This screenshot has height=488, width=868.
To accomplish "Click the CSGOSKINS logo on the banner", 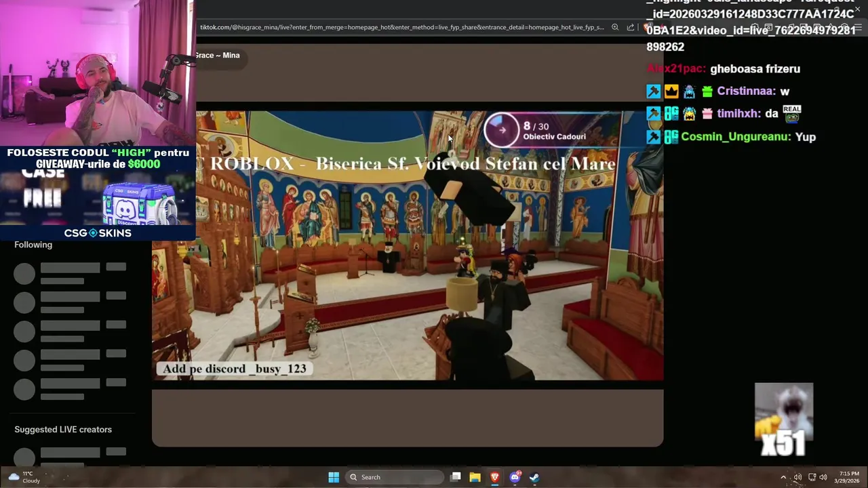I will coord(98,233).
